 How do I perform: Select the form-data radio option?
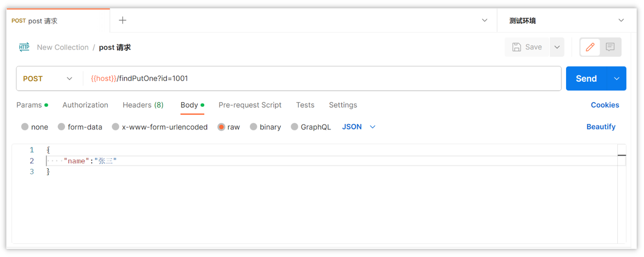coord(61,127)
